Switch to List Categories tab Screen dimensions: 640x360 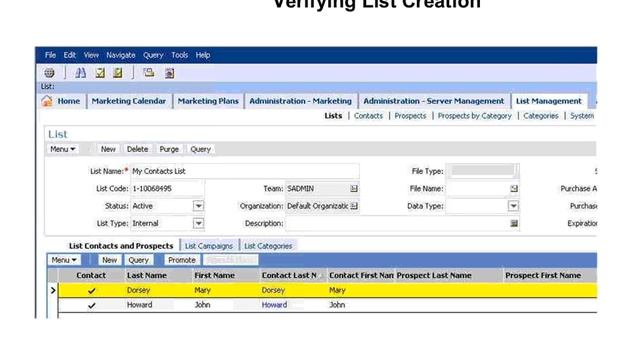tap(268, 246)
